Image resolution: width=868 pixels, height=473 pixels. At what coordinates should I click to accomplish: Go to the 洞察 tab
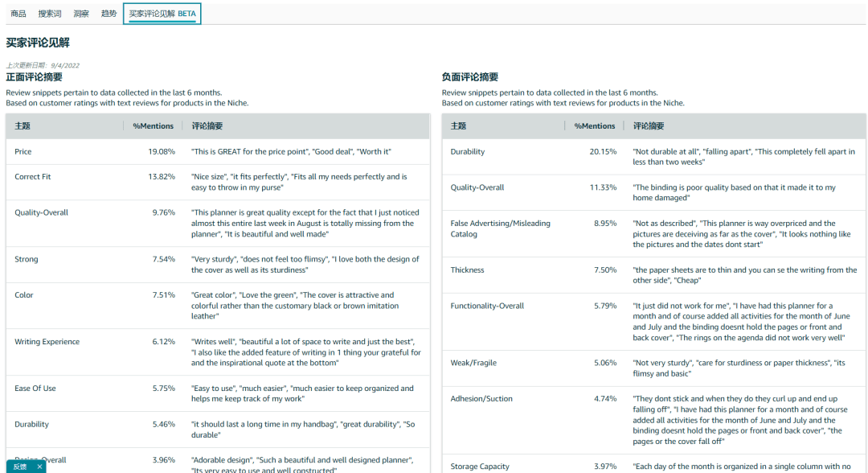(81, 14)
